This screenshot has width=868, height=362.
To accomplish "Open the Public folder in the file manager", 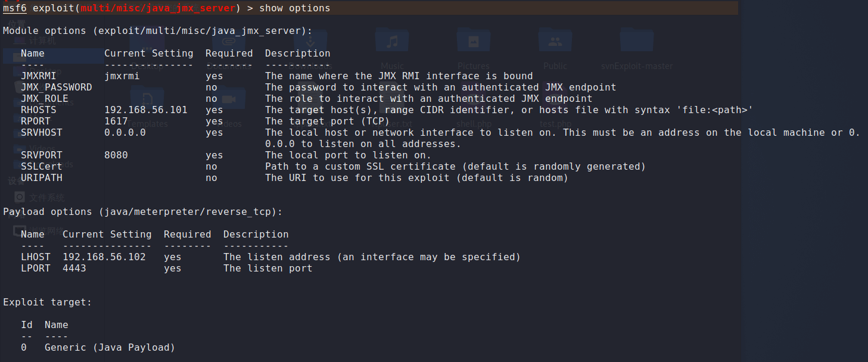I will coord(555,48).
